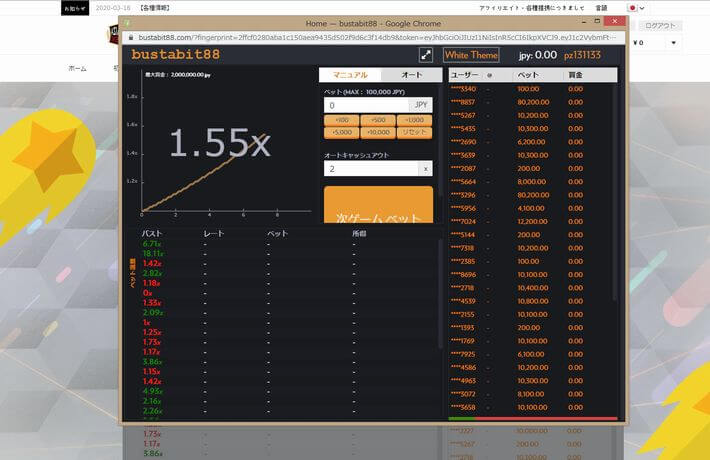The height and width of the screenshot is (460, 710).
Task: Click the ログアウト logout button
Action: tap(660, 26)
